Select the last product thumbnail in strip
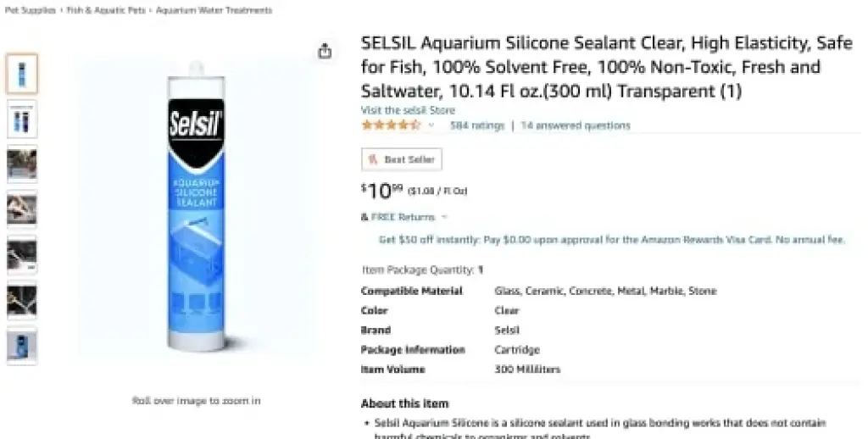Image resolution: width=868 pixels, height=439 pixels. click(22, 346)
